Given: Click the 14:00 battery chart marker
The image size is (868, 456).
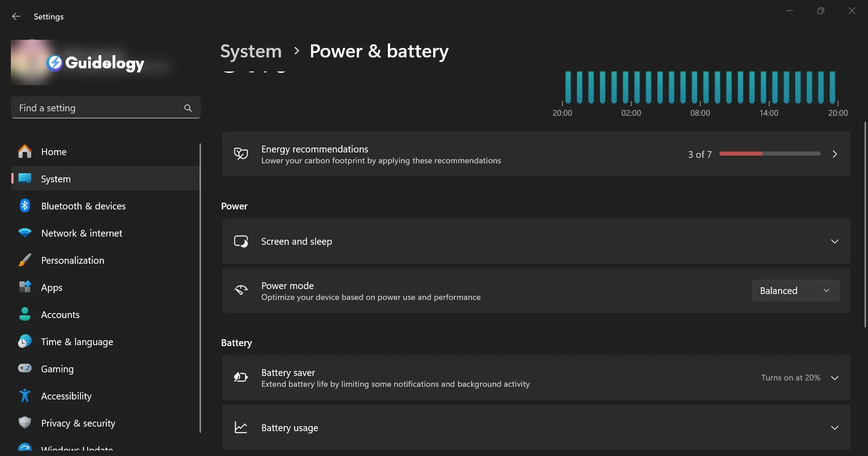Looking at the screenshot, I should 769,113.
